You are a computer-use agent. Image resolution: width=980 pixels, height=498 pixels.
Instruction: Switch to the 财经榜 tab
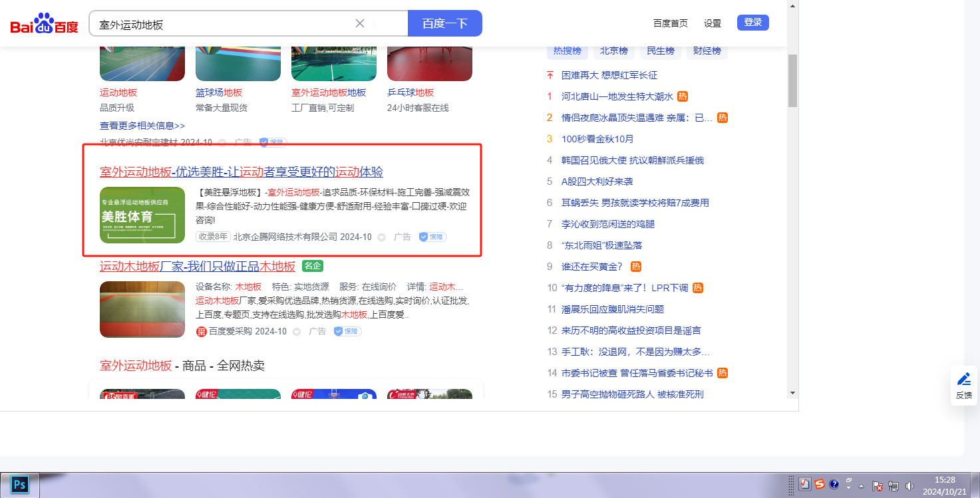pyautogui.click(x=707, y=51)
